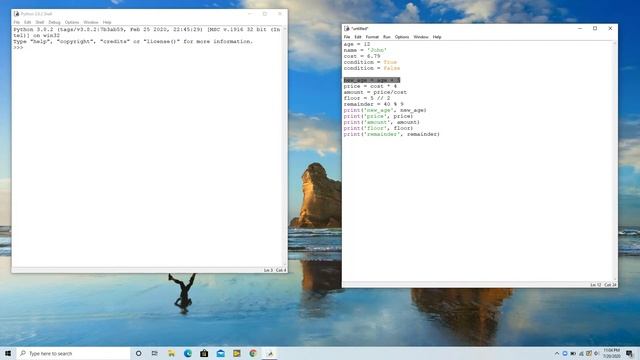Click Python icon in untitled editor title bar
Image resolution: width=640 pixels, height=360 pixels.
click(x=347, y=28)
